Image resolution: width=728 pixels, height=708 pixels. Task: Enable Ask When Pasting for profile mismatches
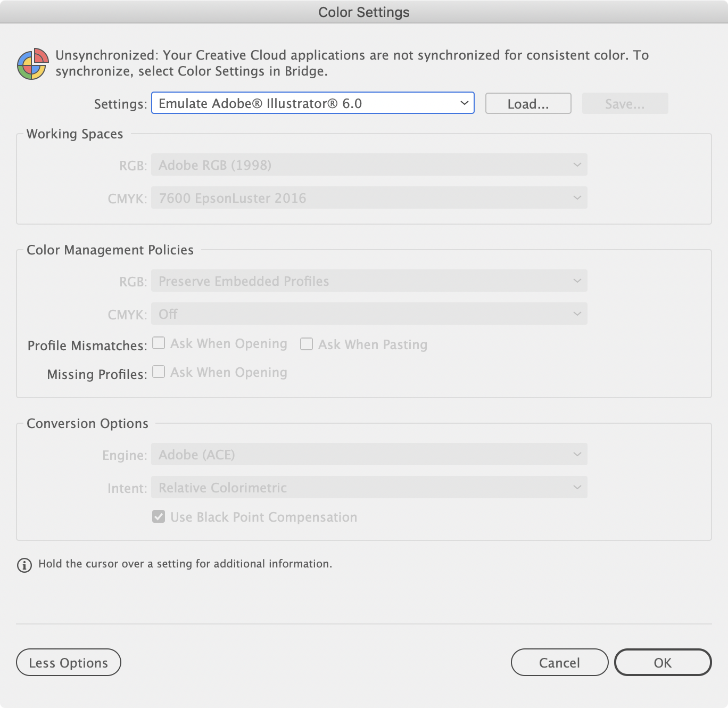(x=306, y=344)
